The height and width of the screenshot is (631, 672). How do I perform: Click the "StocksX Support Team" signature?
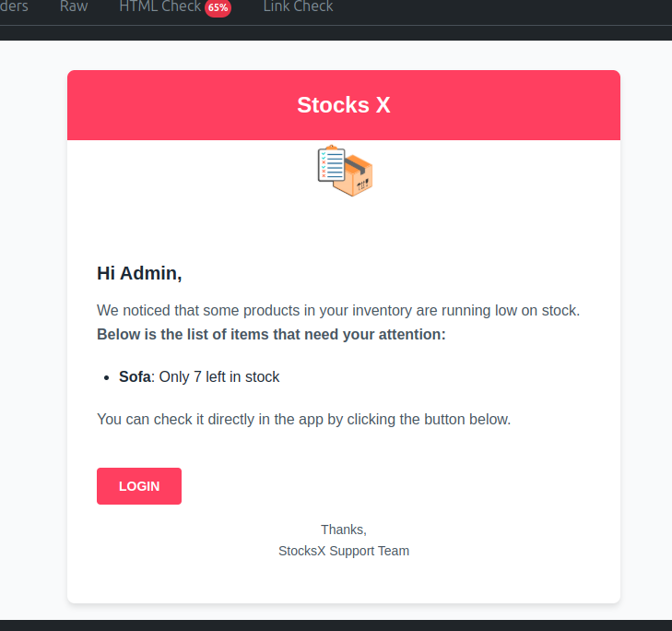pos(344,551)
